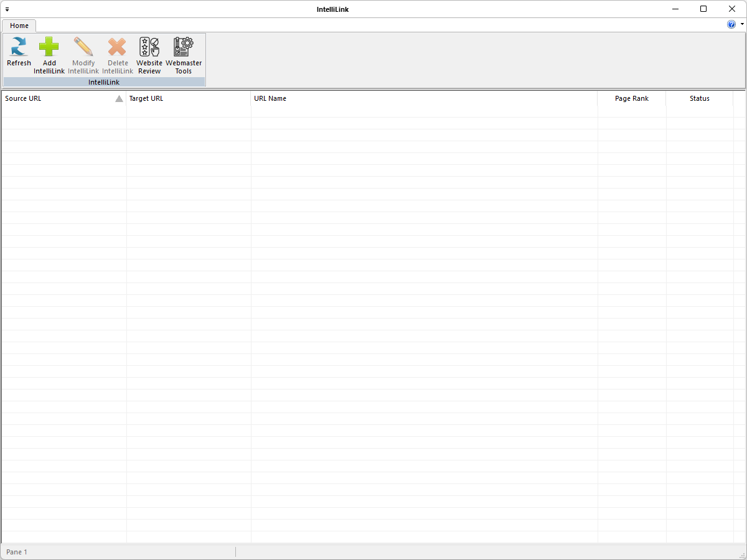
Task: Close the IntelliLink window
Action: click(x=732, y=9)
